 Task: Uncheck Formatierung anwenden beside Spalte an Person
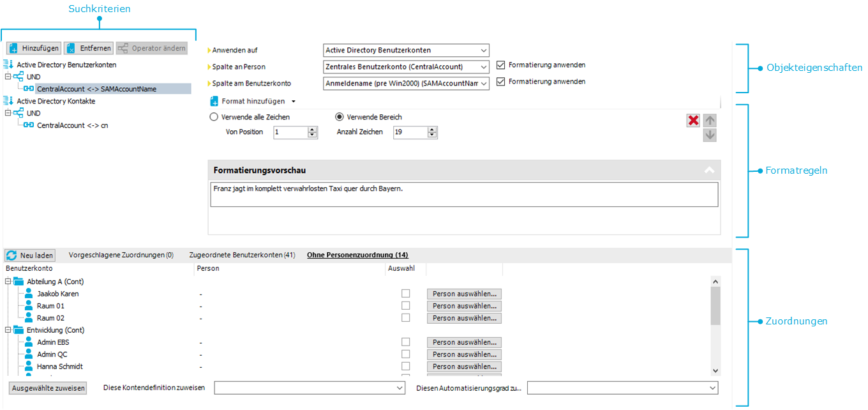click(500, 65)
